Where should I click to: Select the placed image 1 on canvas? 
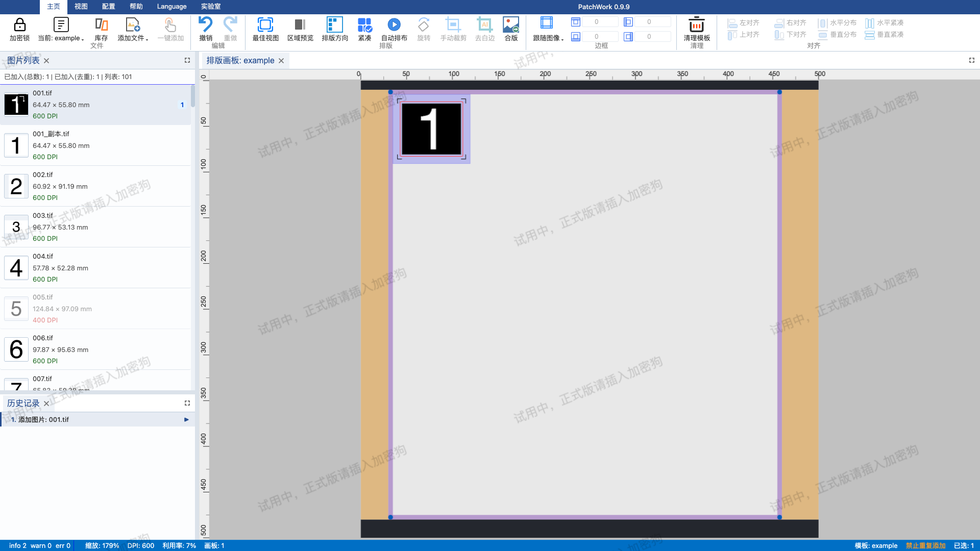[432, 129]
